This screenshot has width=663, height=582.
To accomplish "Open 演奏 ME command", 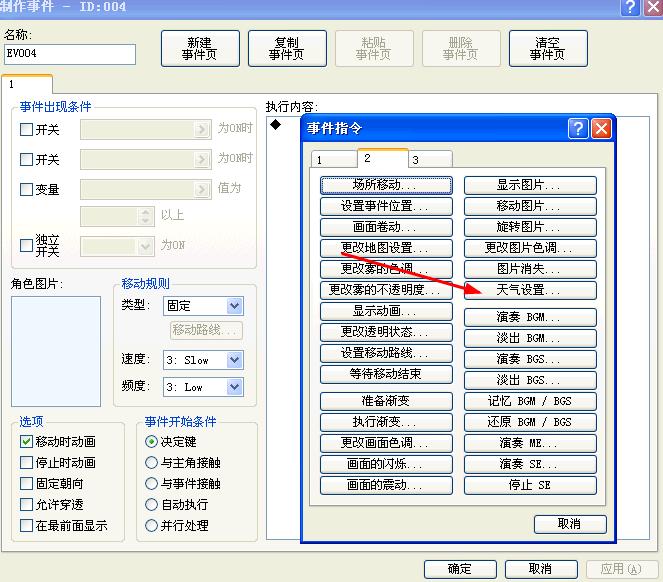I will click(x=530, y=443).
